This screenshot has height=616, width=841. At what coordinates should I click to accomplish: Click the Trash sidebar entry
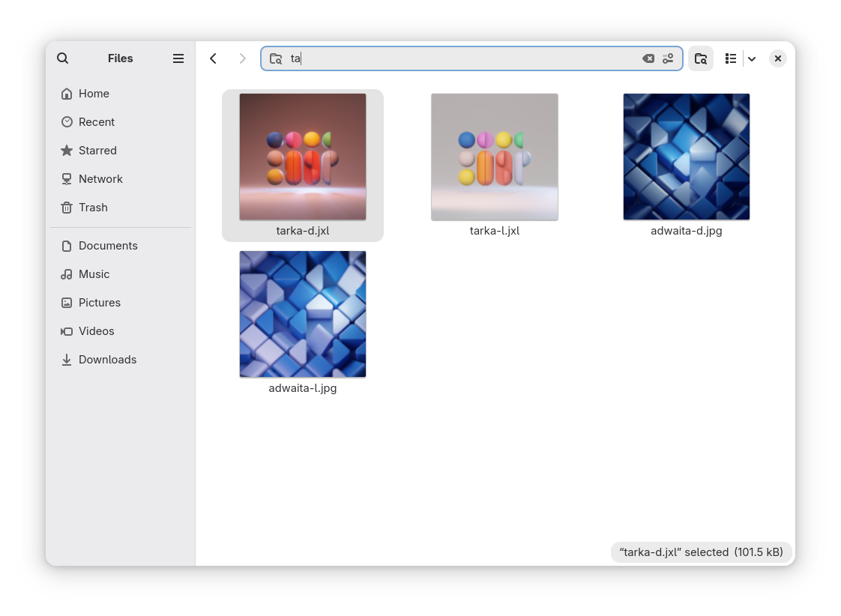pyautogui.click(x=93, y=208)
